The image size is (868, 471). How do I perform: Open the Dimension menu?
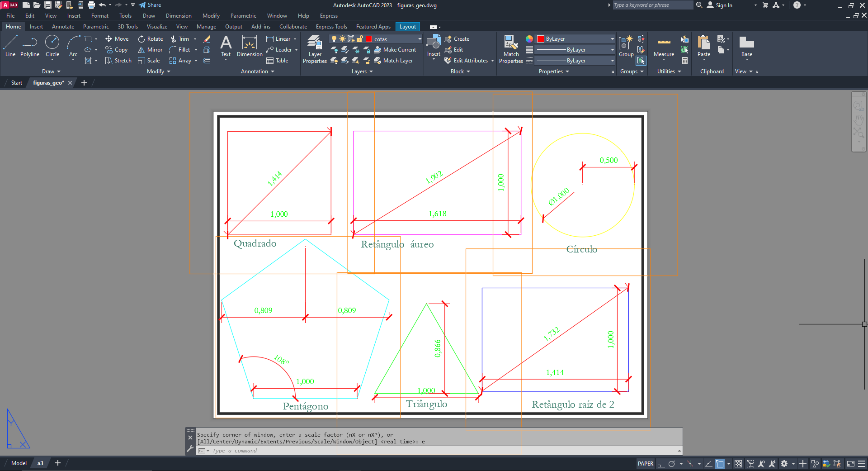[179, 16]
